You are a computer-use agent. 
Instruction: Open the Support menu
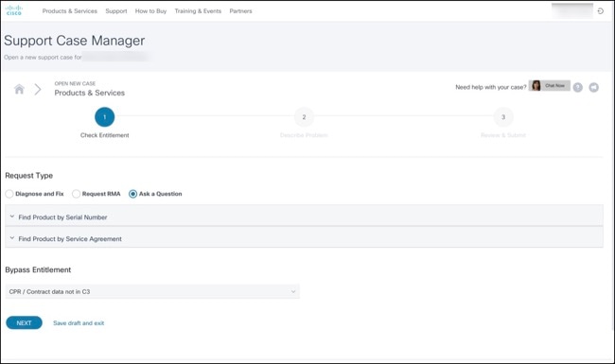116,11
